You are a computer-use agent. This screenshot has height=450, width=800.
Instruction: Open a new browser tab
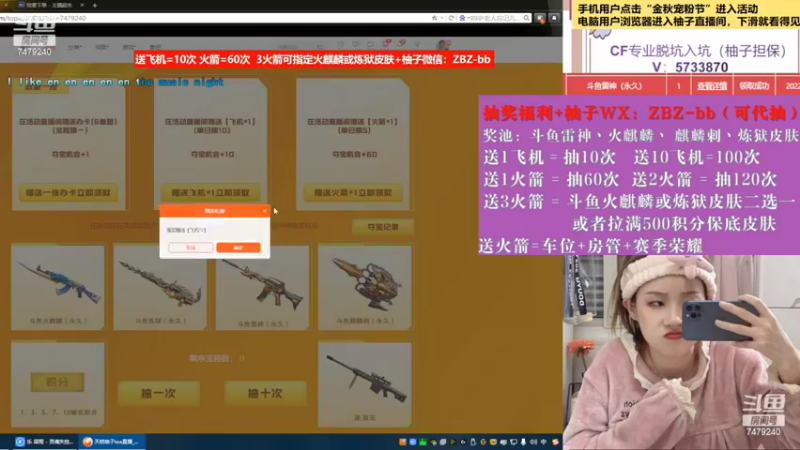95,5
